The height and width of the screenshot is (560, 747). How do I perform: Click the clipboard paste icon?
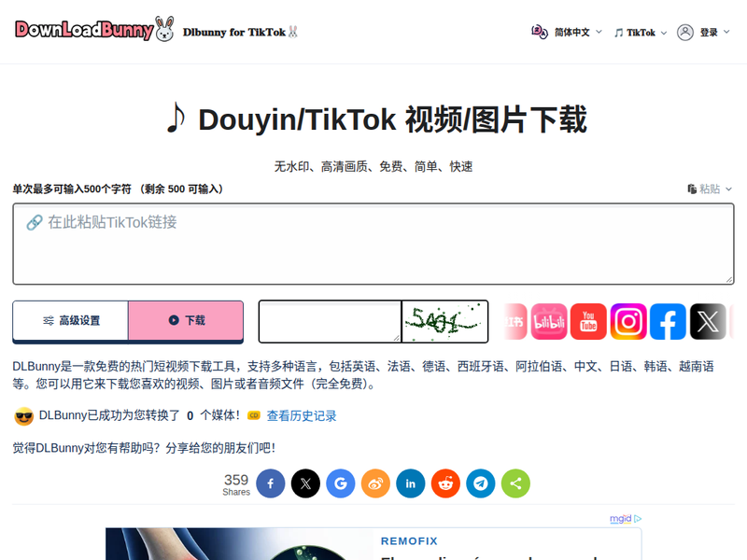click(692, 189)
